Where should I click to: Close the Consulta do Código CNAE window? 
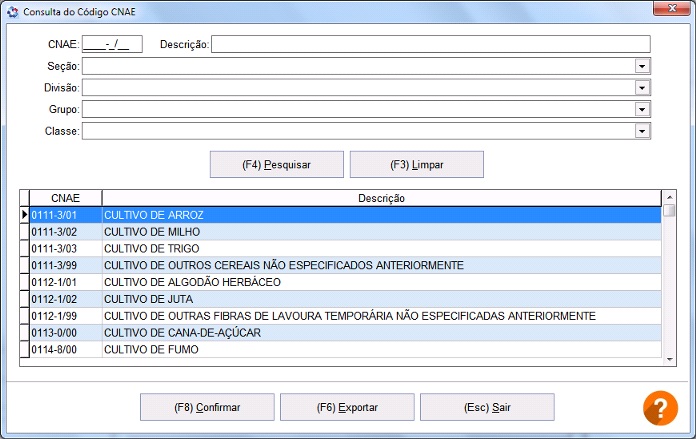point(672,8)
